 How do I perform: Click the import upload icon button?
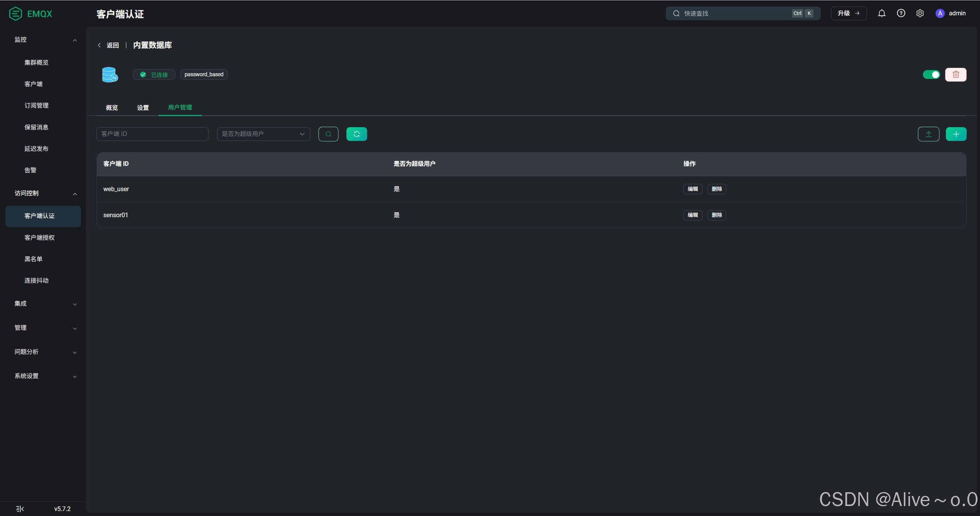pyautogui.click(x=928, y=134)
